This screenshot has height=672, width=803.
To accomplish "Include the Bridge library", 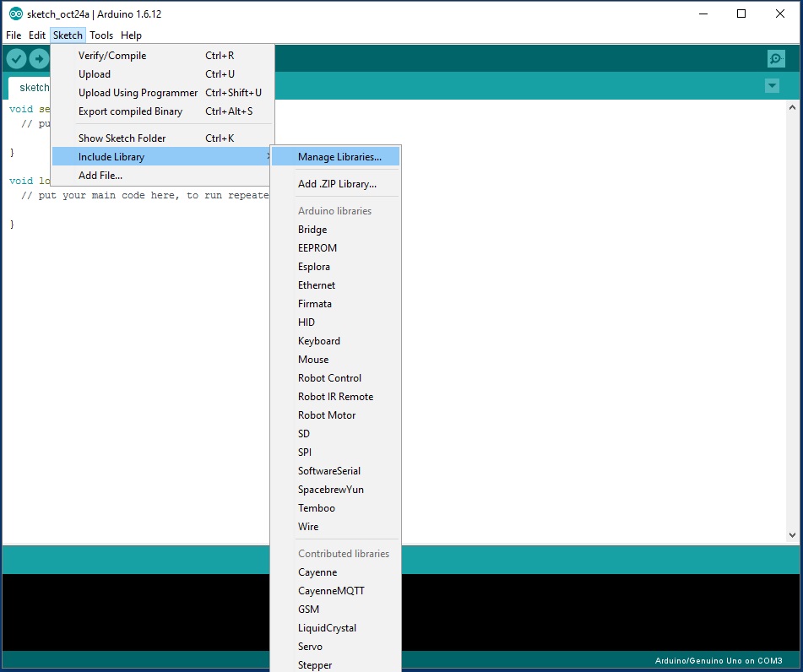I will [335, 229].
